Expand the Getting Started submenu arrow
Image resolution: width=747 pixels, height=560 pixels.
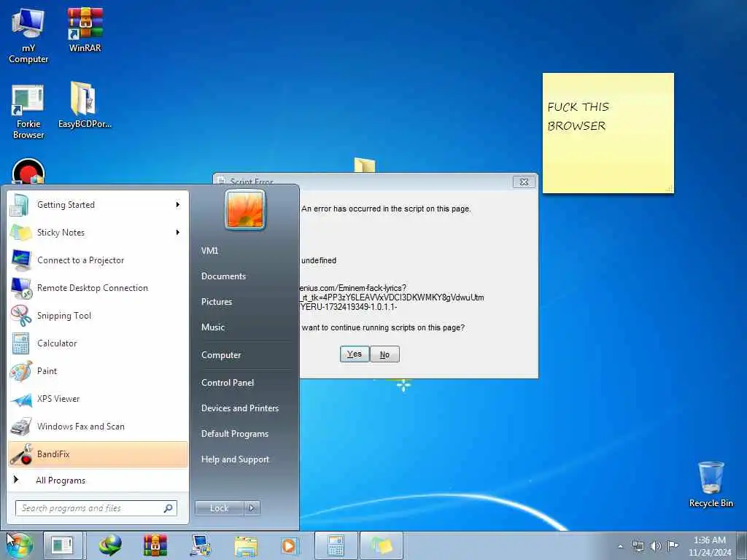coord(178,205)
